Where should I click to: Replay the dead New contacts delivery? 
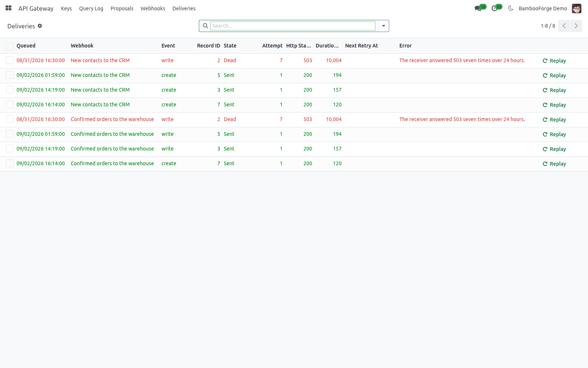[554, 61]
